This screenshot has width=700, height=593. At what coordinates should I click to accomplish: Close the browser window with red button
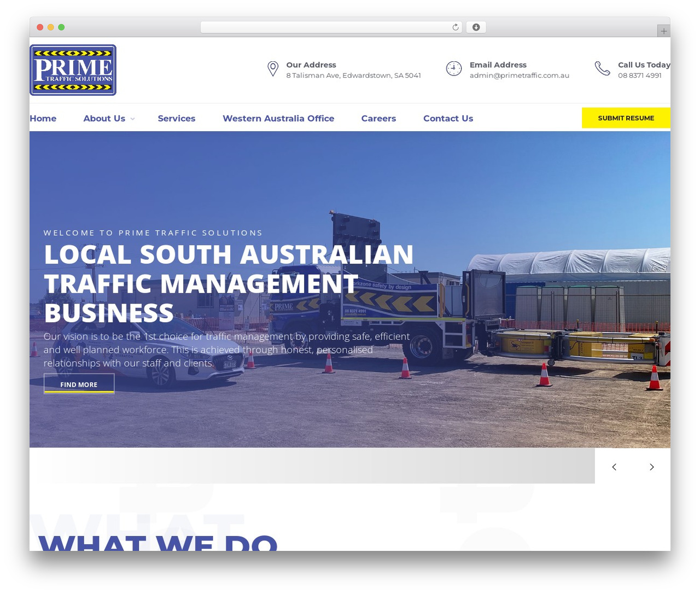coord(40,27)
